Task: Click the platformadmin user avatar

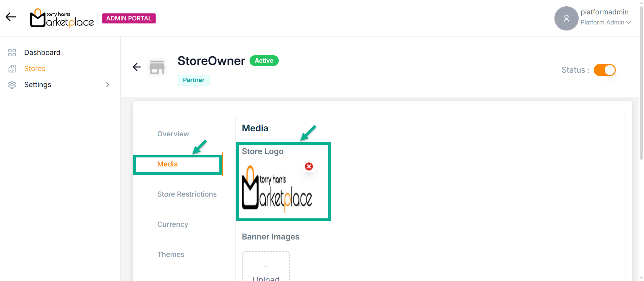Action: [566, 18]
